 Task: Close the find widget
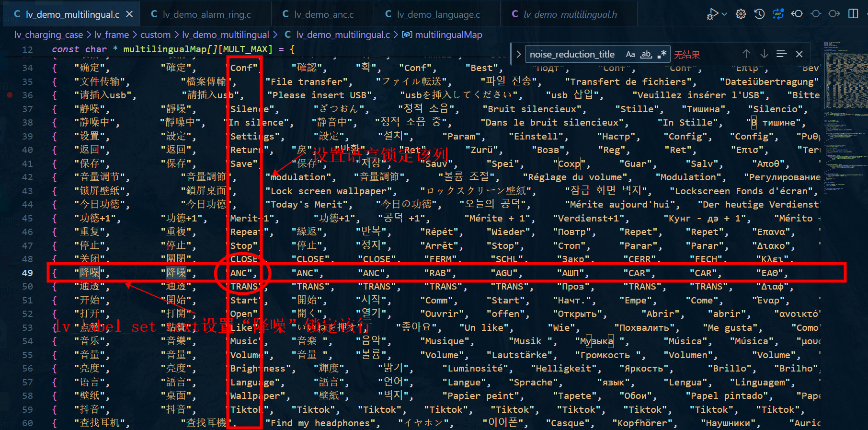(799, 54)
